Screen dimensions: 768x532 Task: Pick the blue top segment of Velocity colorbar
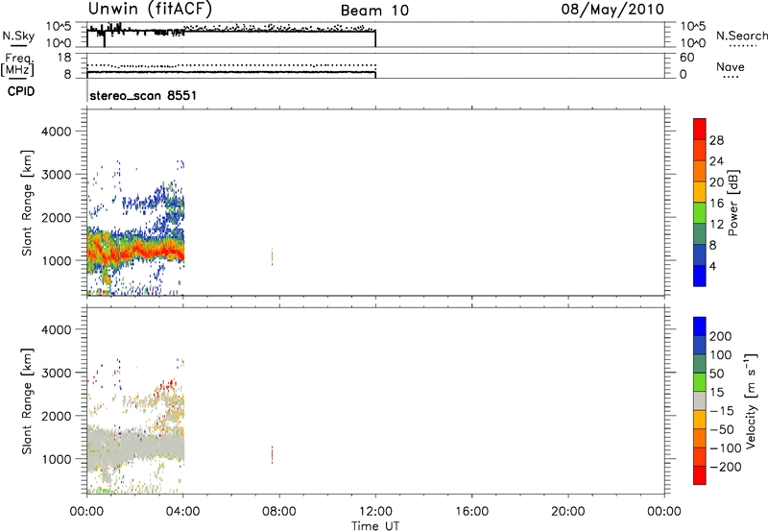(700, 326)
